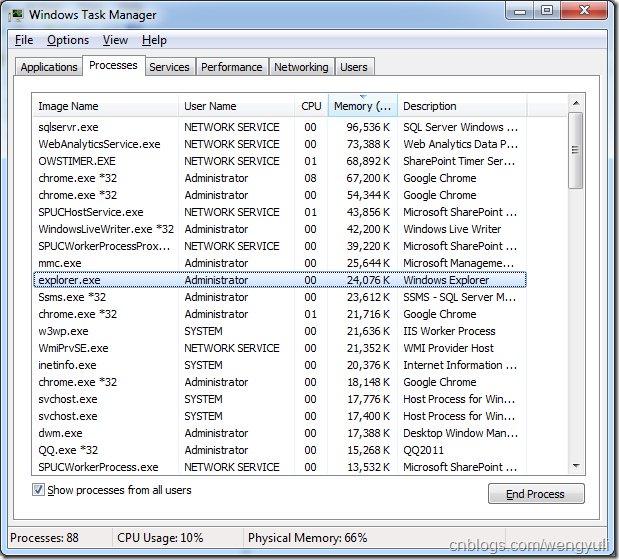Sort by Description column header

click(x=462, y=106)
